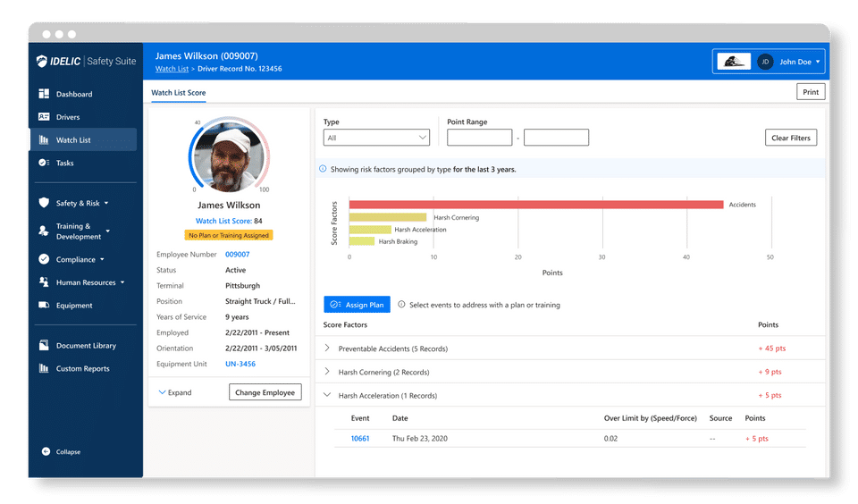Click the Assign Plan button
This screenshot has width=858, height=504.
[x=357, y=305]
